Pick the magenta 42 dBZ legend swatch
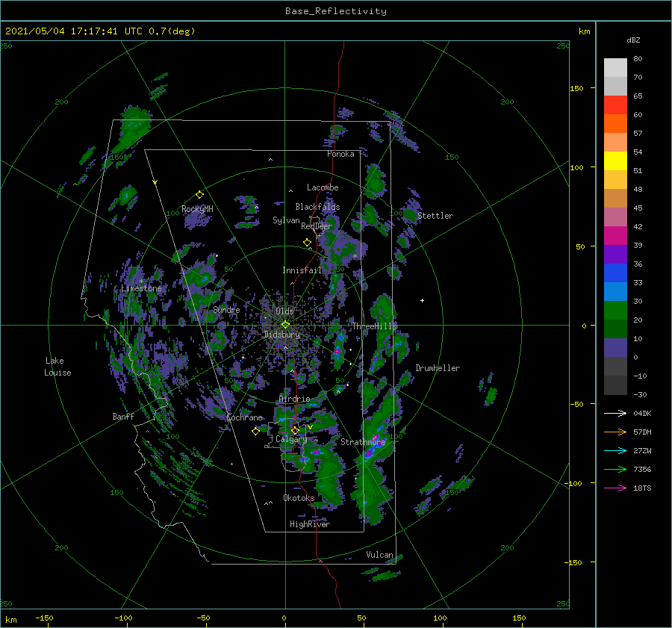The width and height of the screenshot is (672, 628). point(615,235)
